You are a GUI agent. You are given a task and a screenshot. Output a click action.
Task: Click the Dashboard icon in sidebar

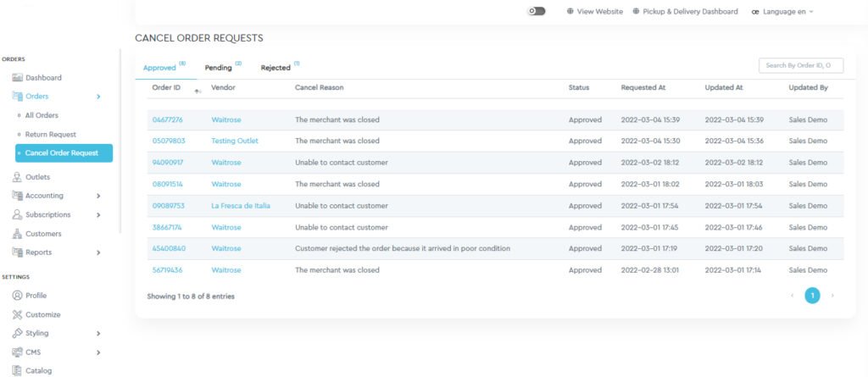pos(18,78)
